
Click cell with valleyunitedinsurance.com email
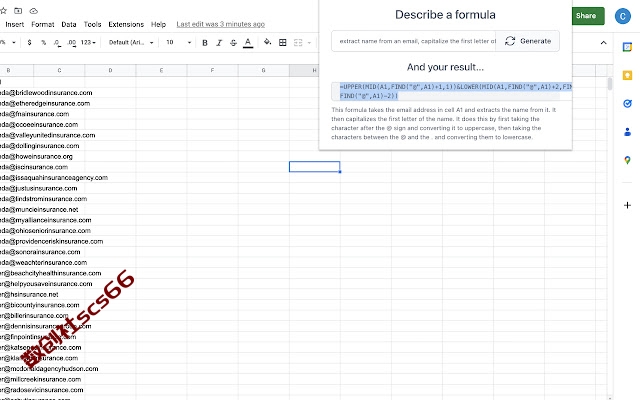coord(47,135)
